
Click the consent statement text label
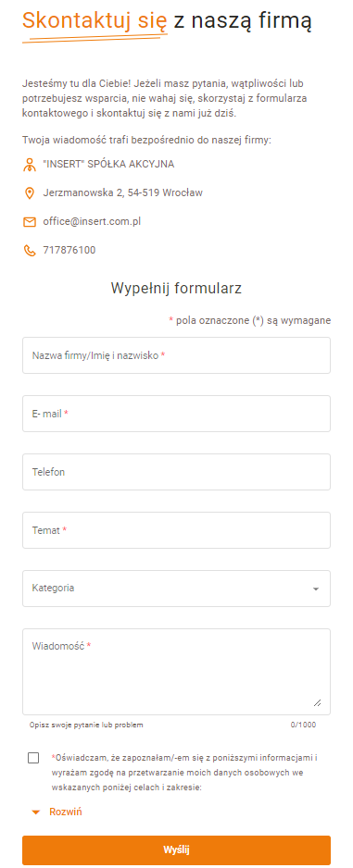pos(187,772)
